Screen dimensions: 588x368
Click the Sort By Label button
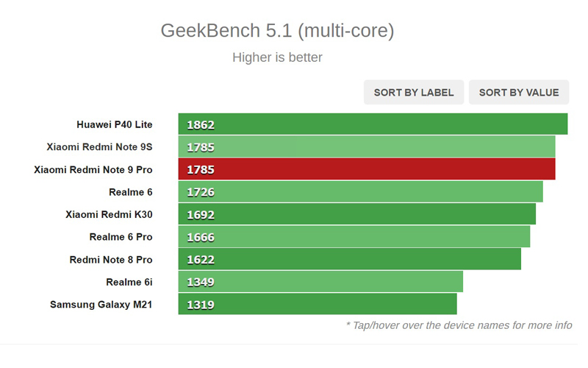pos(414,92)
